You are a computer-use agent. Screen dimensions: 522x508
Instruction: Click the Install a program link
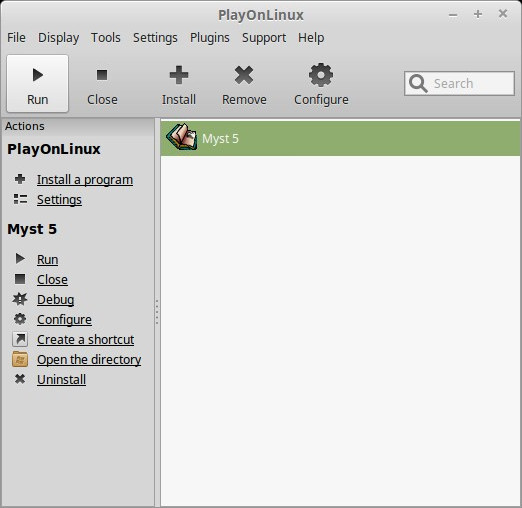(x=85, y=180)
